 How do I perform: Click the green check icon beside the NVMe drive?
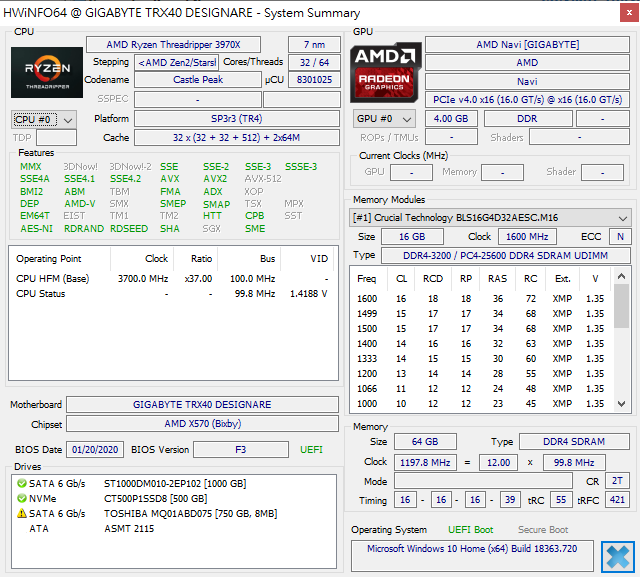(x=22, y=498)
